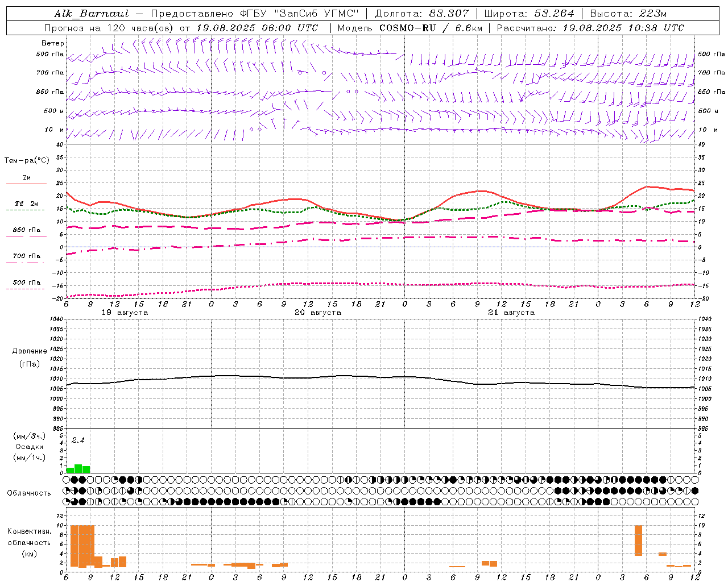This screenshot has width=728, height=582.
Task: Click the tall orange convective bar on the last forecast day
Action: 638,541
